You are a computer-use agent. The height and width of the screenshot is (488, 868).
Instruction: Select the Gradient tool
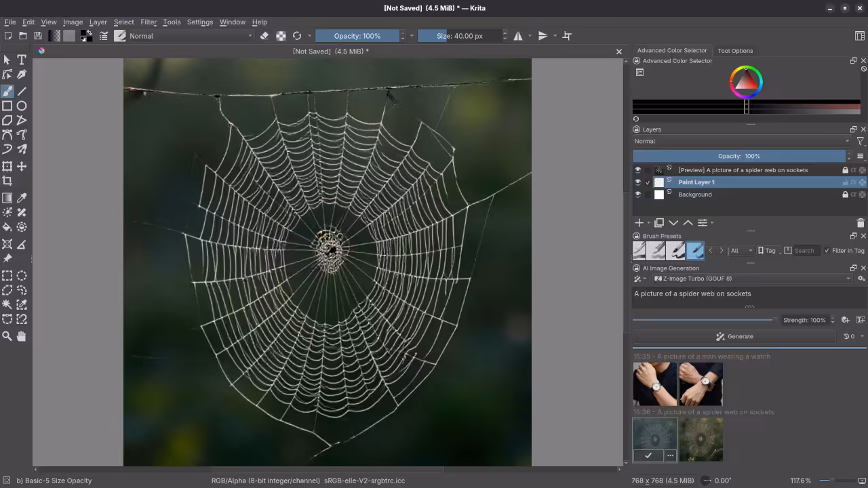7,198
